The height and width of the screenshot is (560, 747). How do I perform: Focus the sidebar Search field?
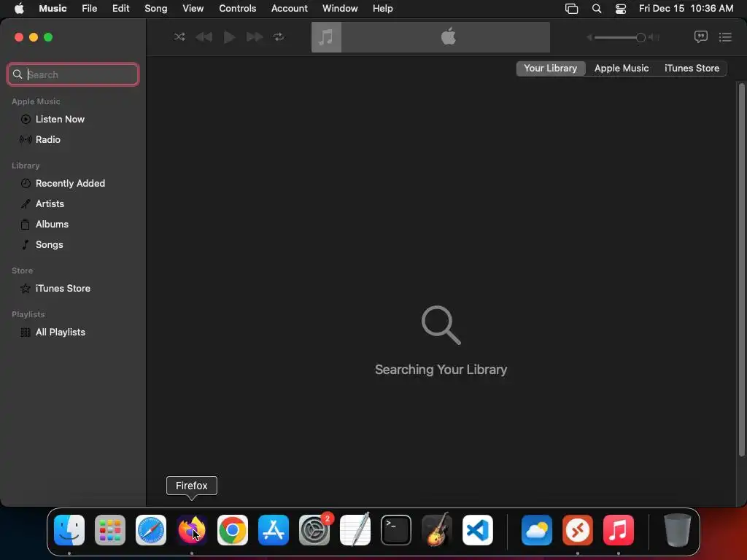73,74
